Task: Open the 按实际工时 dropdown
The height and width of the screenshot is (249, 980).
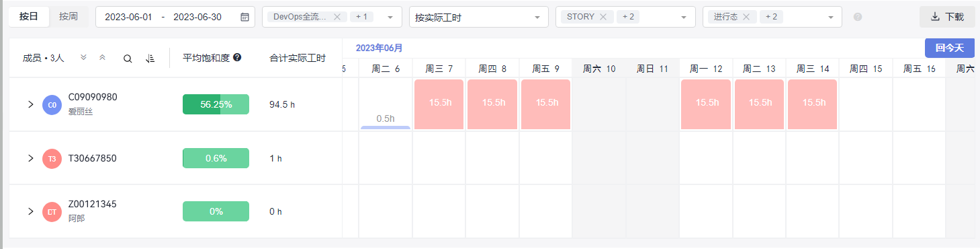Action: pos(478,17)
